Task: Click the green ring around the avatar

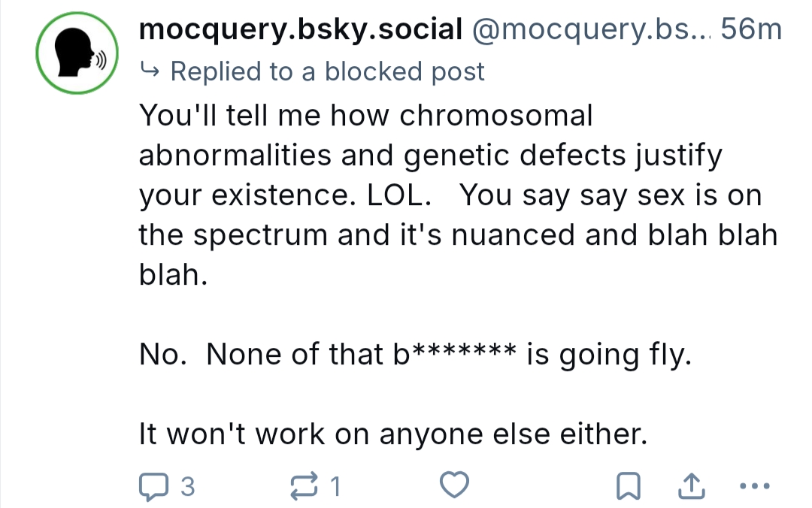Action: point(40,58)
